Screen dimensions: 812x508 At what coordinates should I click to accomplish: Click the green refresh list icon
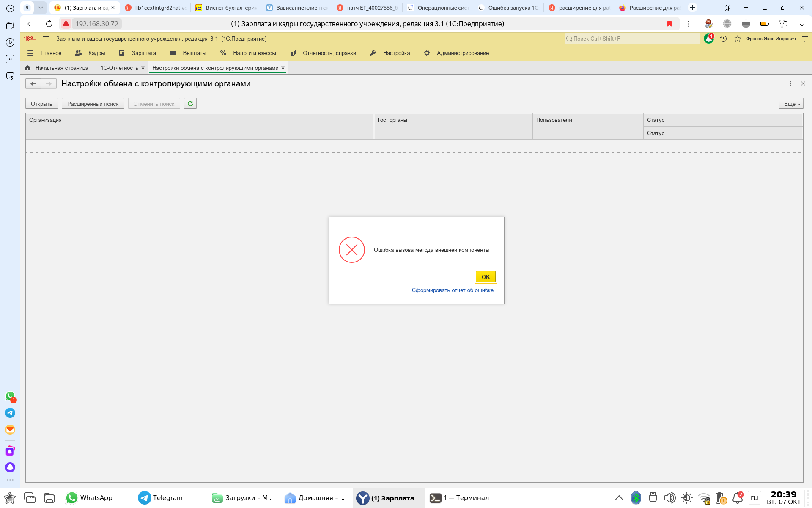(190, 104)
